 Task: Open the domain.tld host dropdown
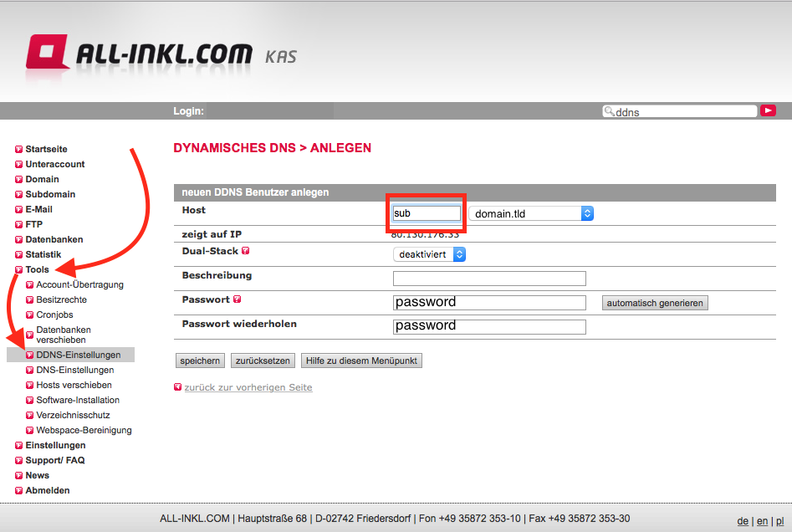pos(531,213)
